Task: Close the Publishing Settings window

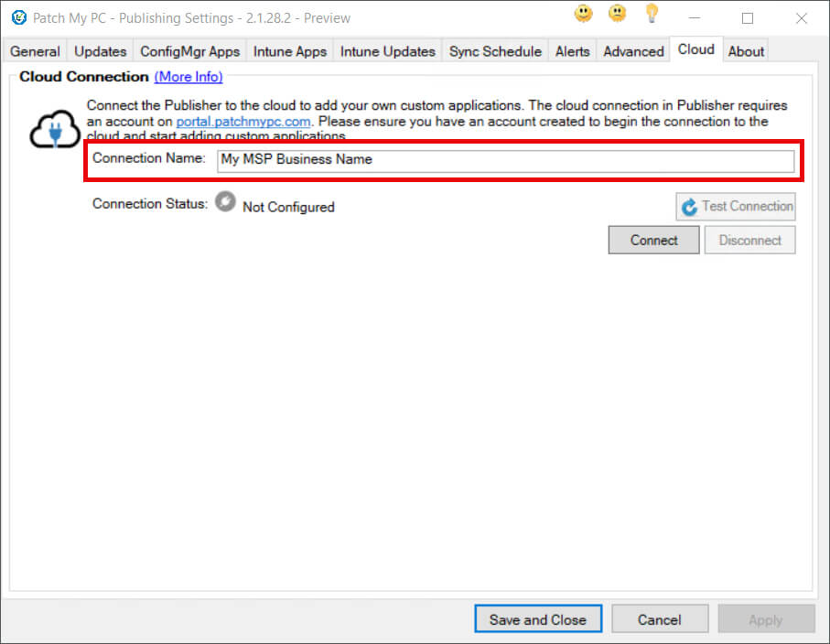Action: coord(802,18)
